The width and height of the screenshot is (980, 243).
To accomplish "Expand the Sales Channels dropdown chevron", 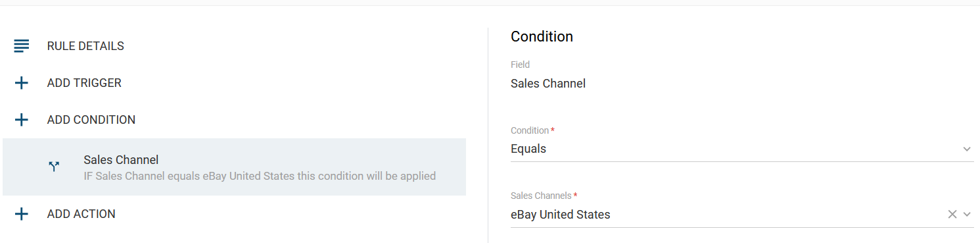I will click(x=967, y=214).
